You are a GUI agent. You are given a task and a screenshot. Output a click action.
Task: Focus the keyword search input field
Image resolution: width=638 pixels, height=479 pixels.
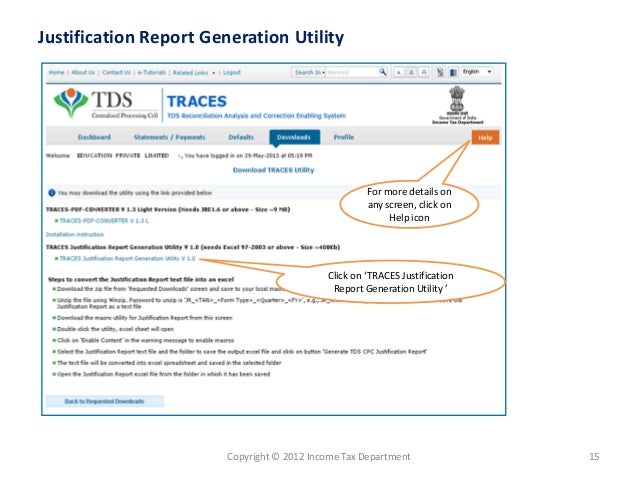point(352,72)
